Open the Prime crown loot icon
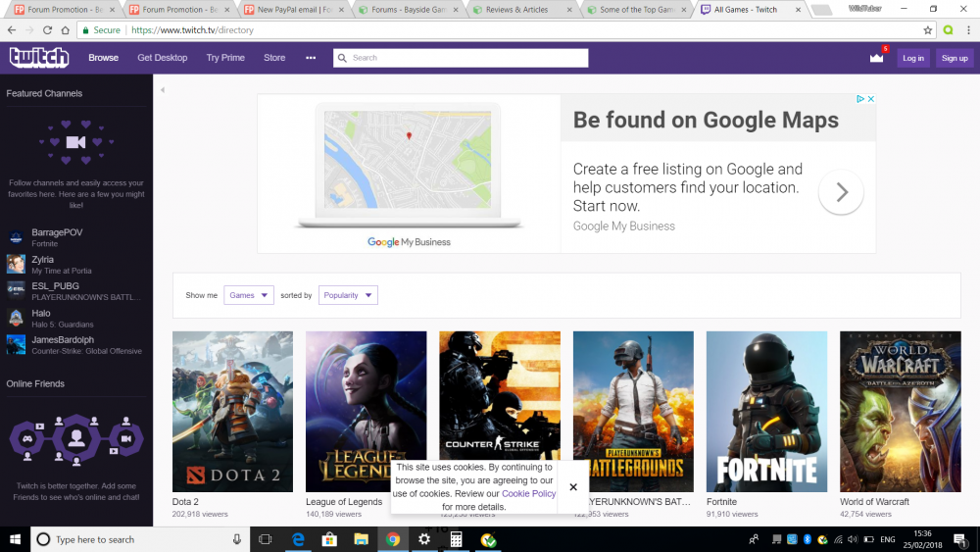 pyautogui.click(x=877, y=58)
